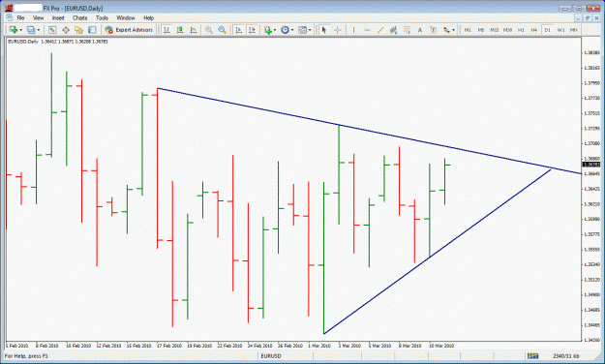The height and width of the screenshot is (364, 605).
Task: Click the Templates toolbar icon
Action: click(x=302, y=30)
